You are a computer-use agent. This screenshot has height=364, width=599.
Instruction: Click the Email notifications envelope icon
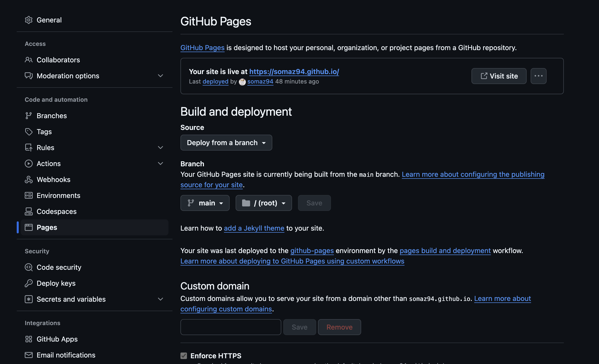pyautogui.click(x=29, y=355)
